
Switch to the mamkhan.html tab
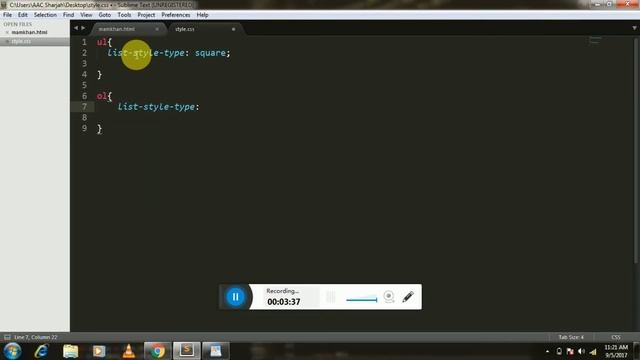(117, 29)
